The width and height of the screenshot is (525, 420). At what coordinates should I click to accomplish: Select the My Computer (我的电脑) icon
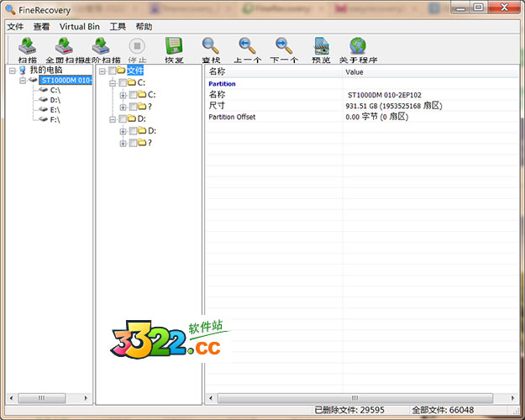click(23, 70)
